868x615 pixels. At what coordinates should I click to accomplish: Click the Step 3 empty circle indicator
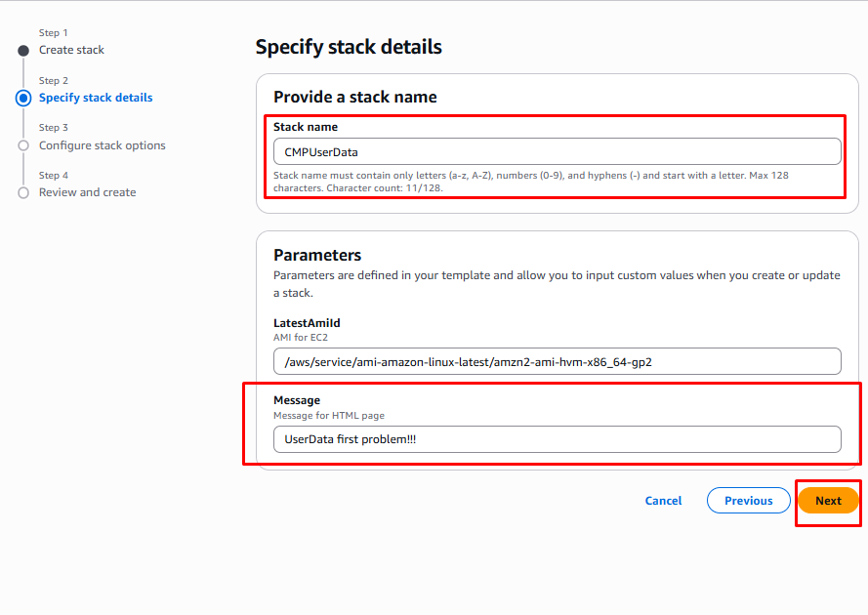(x=23, y=145)
